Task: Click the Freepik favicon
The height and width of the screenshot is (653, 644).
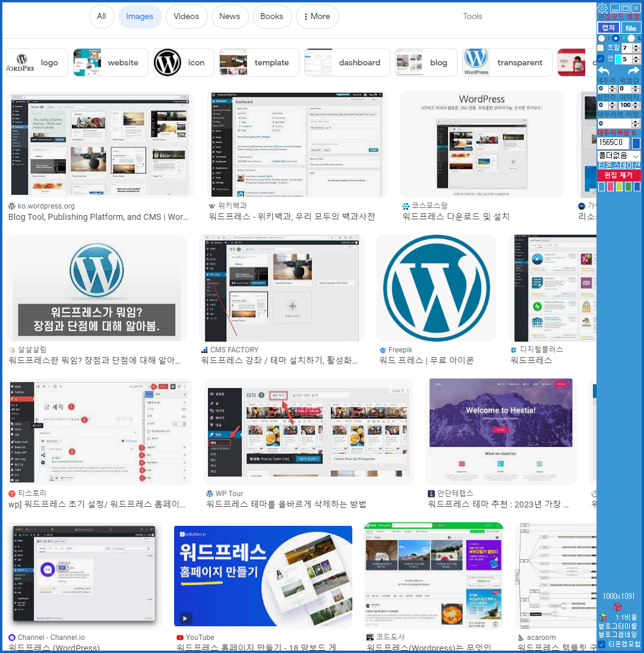Action: tap(383, 350)
